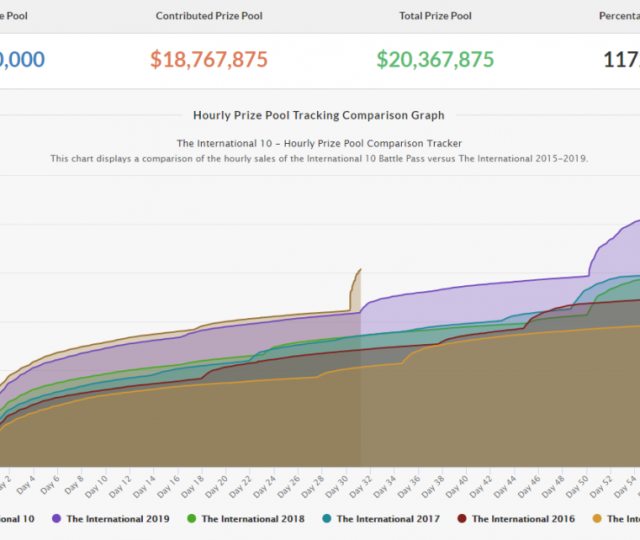Image resolution: width=640 pixels, height=540 pixels.
Task: Click the teal International 2017 legend dot
Action: [326, 519]
